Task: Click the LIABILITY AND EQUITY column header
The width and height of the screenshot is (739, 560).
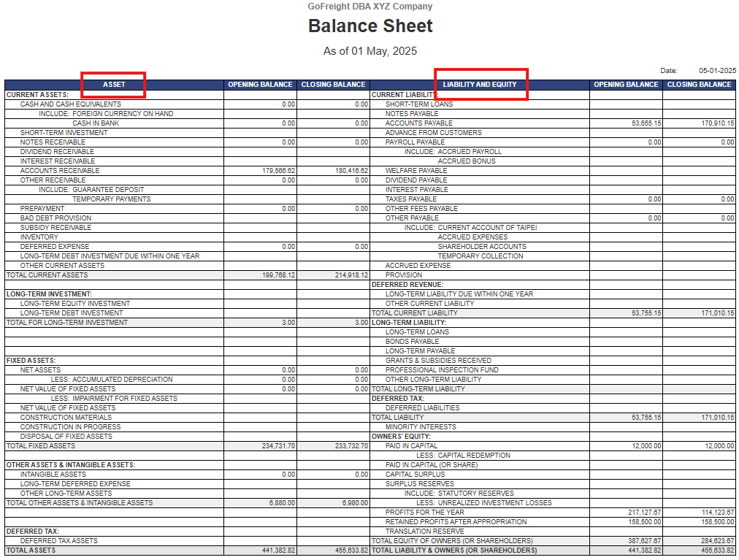Action: pos(479,85)
